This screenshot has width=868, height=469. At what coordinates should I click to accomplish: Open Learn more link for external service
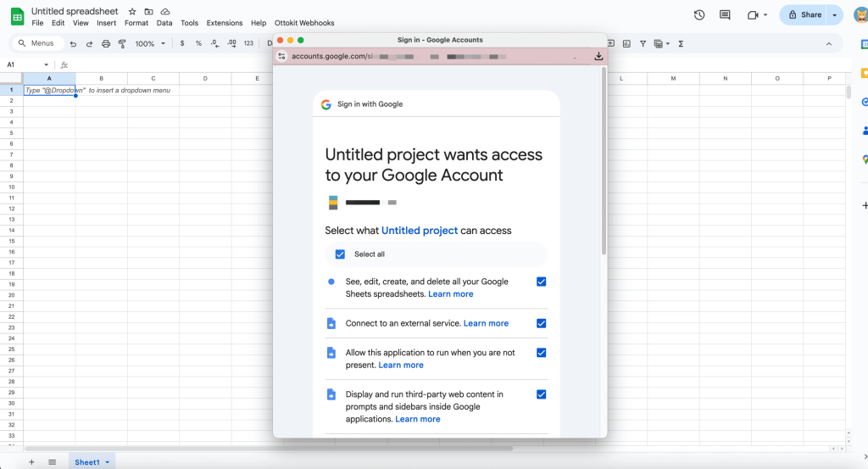click(x=486, y=323)
